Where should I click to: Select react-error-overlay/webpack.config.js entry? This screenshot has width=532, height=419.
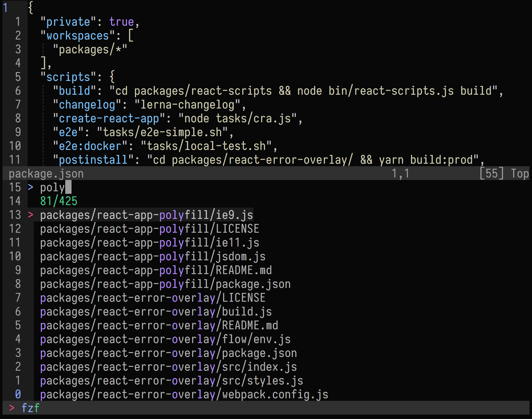pyautogui.click(x=184, y=395)
